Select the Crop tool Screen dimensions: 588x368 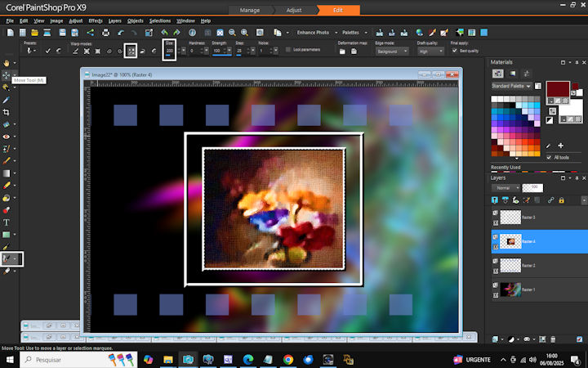coord(7,112)
